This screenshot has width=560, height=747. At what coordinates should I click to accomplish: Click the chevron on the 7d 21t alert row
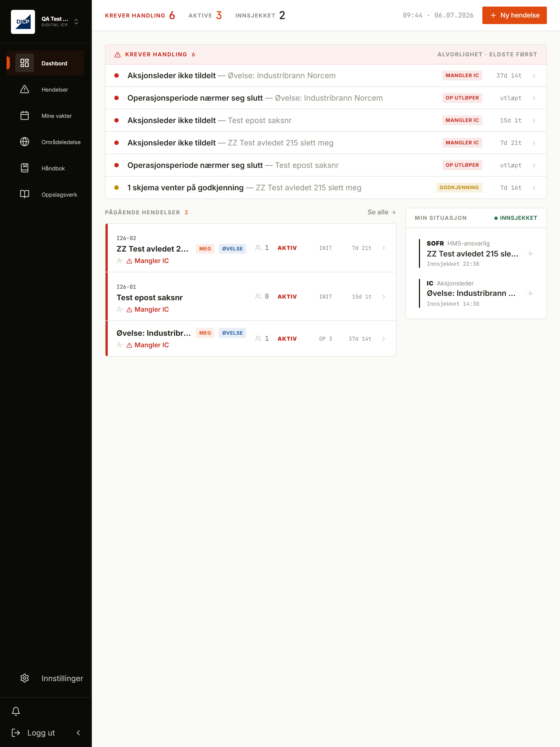click(534, 143)
